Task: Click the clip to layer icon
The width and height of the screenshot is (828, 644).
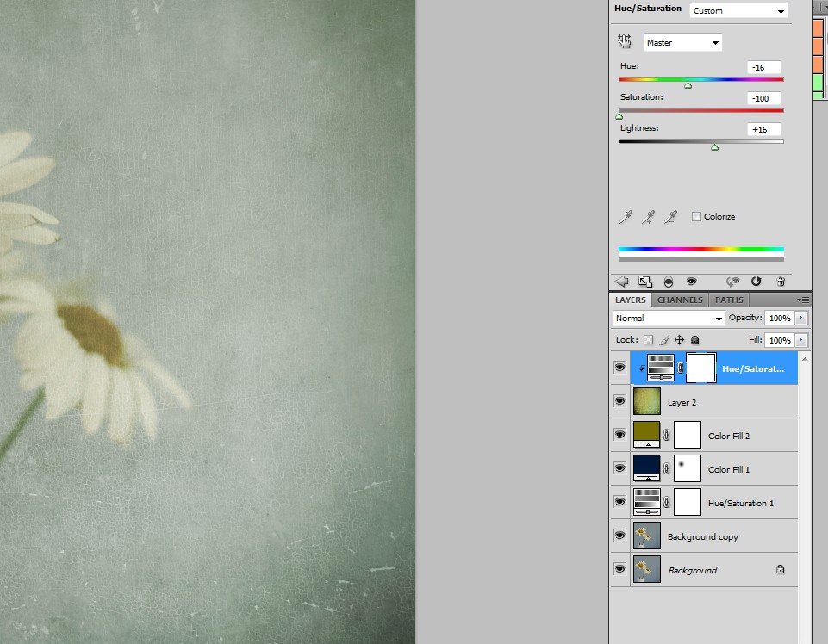Action: tap(669, 281)
